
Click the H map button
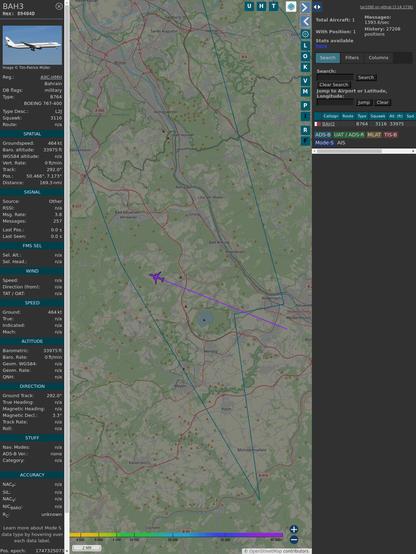(261, 6)
